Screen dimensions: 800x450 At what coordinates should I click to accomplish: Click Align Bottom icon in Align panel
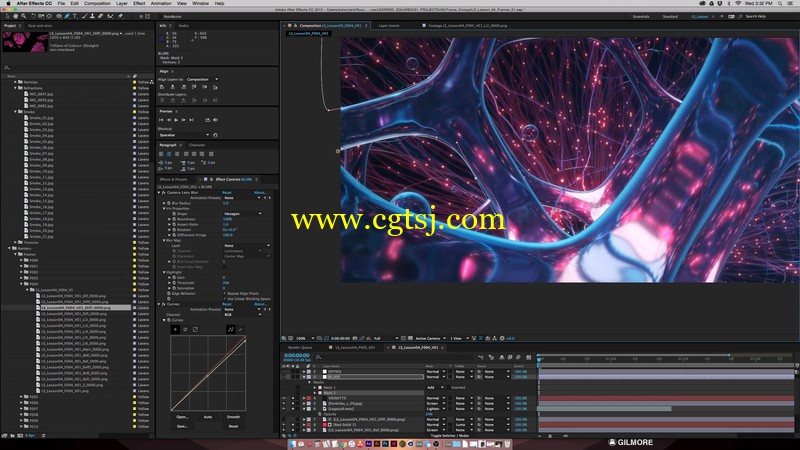pos(215,87)
